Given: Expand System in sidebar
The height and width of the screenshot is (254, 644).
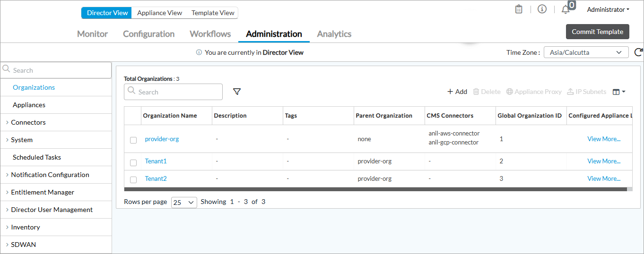Looking at the screenshot, I should tap(22, 140).
